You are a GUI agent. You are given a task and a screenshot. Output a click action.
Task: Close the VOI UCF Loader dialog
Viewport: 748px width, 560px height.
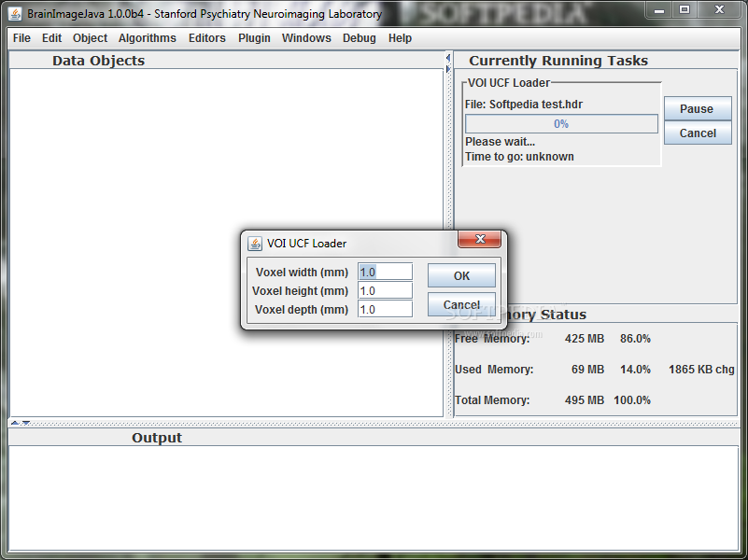[480, 239]
